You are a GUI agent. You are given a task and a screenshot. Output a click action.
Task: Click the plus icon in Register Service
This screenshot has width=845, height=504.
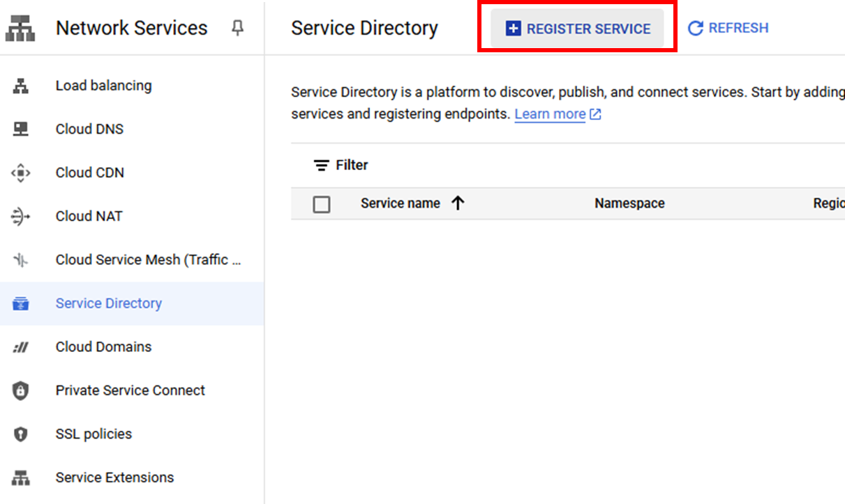pos(513,29)
